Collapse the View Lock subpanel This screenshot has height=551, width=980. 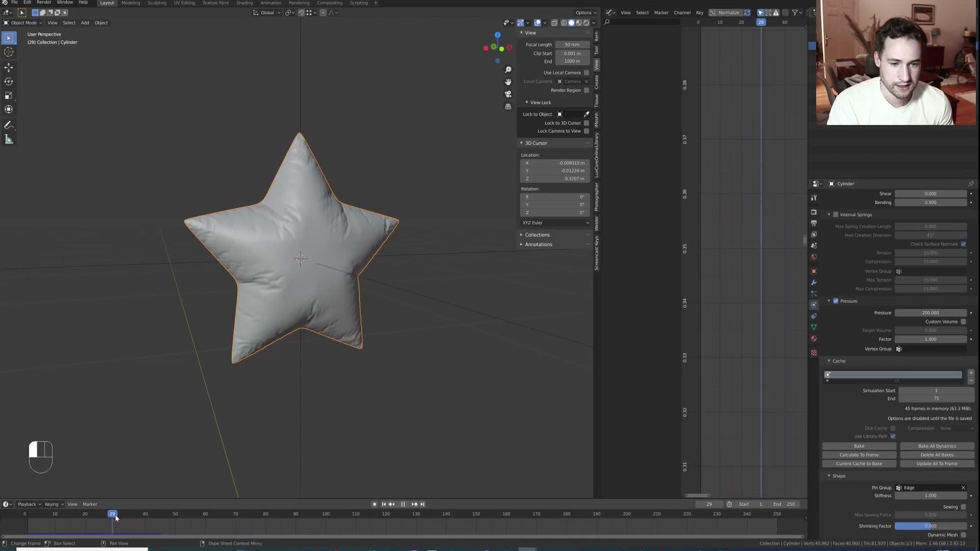(540, 103)
